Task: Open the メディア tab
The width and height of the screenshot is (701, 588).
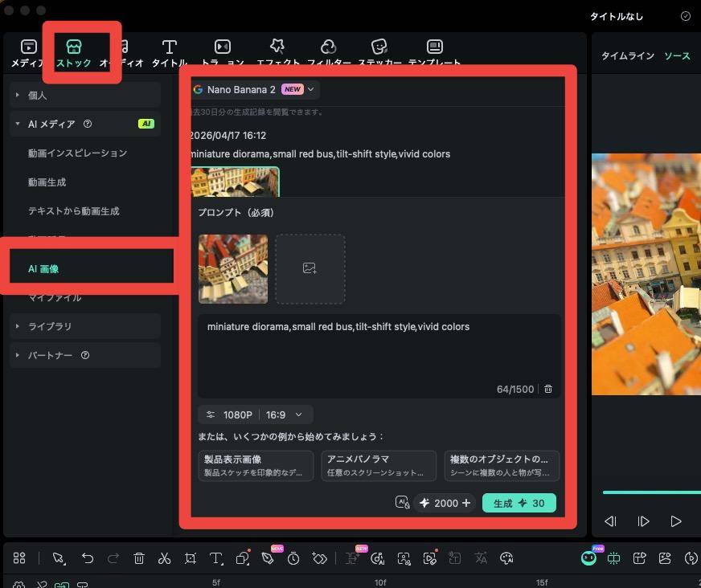Action: pyautogui.click(x=27, y=53)
